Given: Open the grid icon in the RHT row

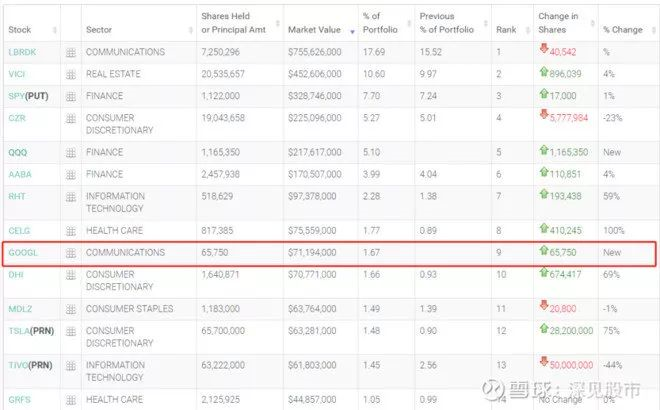Looking at the screenshot, I should click(71, 197).
